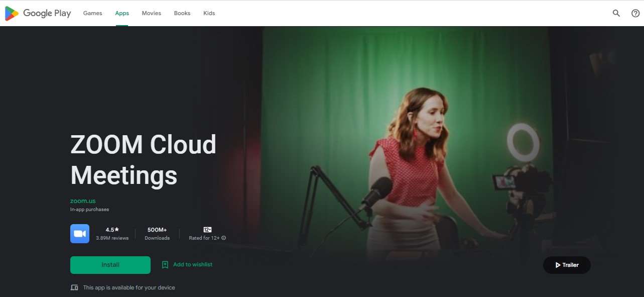
Task: Click the Google Play logo
Action: click(38, 14)
